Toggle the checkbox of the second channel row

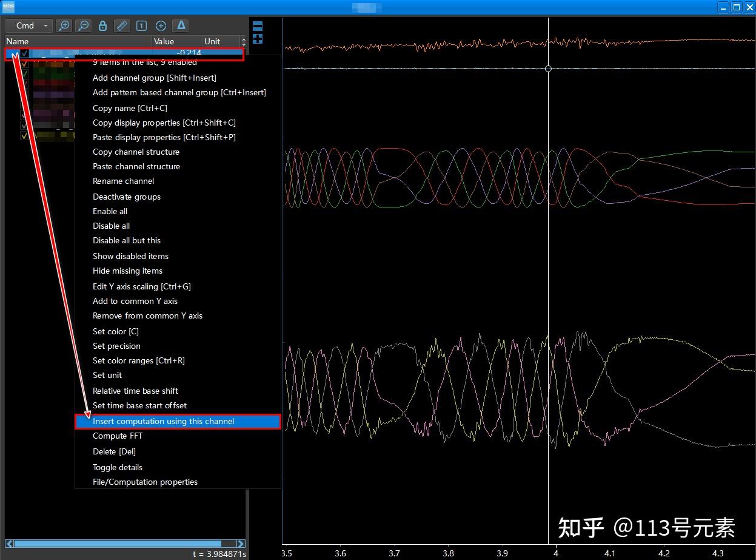25,63
